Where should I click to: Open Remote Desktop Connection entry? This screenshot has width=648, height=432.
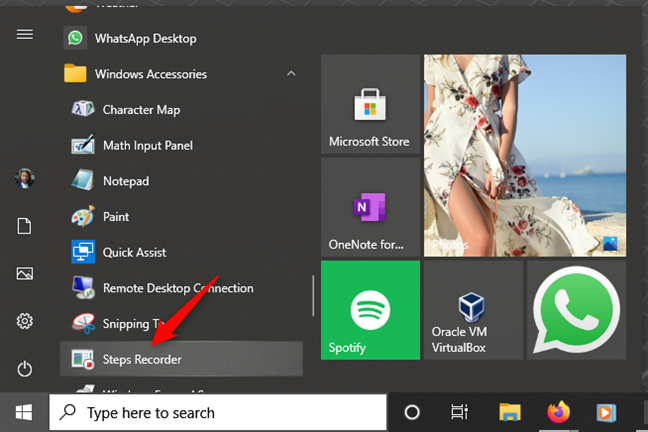182,288
